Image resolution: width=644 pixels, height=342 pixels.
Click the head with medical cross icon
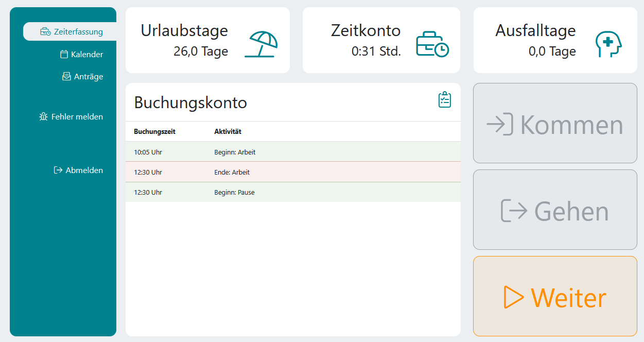pyautogui.click(x=608, y=44)
